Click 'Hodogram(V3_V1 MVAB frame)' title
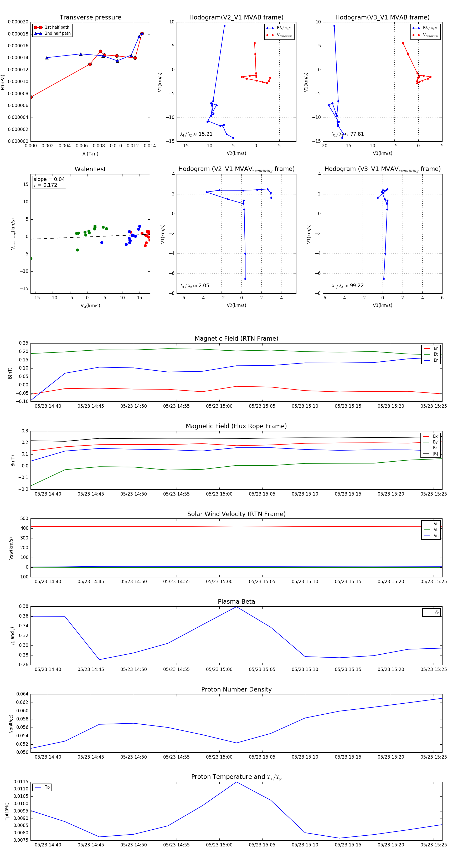This screenshot has width=473, height=868. [382, 18]
